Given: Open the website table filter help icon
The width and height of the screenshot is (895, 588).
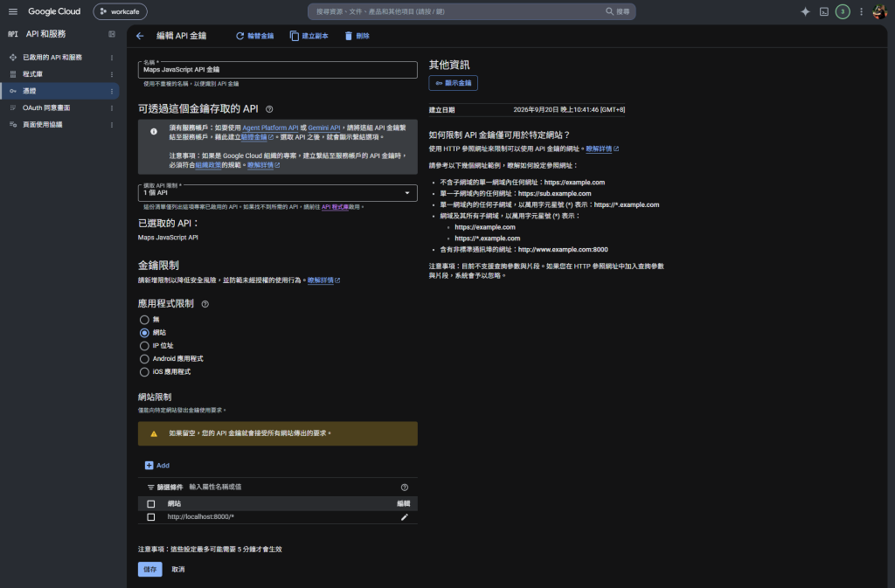Looking at the screenshot, I should [404, 487].
